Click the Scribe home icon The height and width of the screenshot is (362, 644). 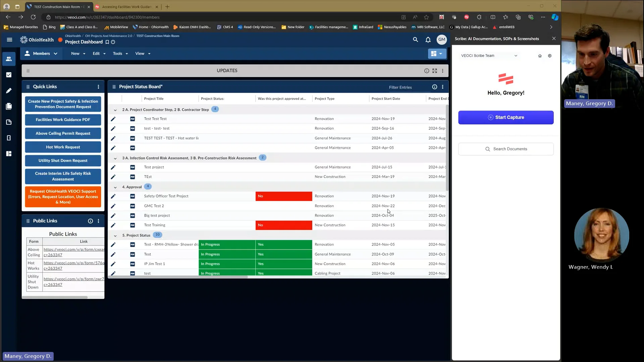(x=540, y=56)
